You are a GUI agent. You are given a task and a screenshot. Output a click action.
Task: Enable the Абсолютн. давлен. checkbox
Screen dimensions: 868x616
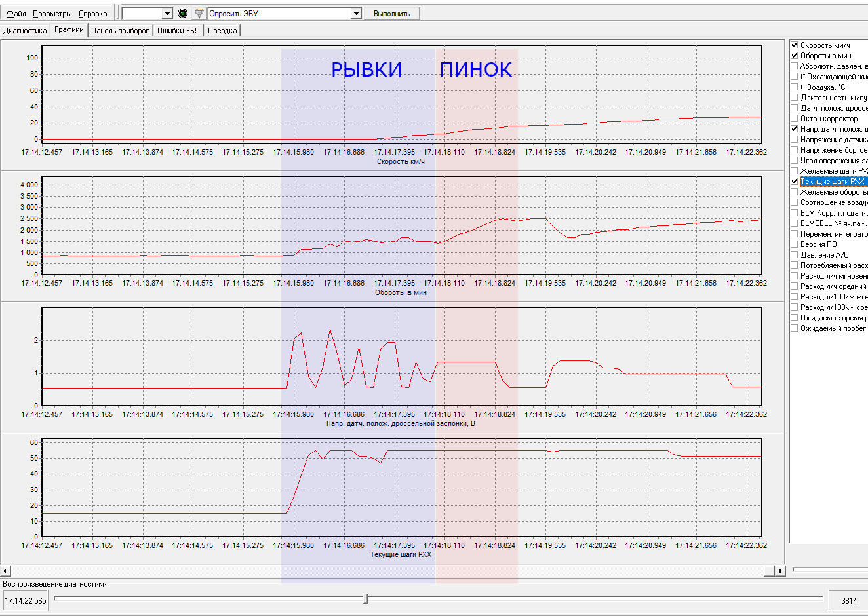click(794, 66)
